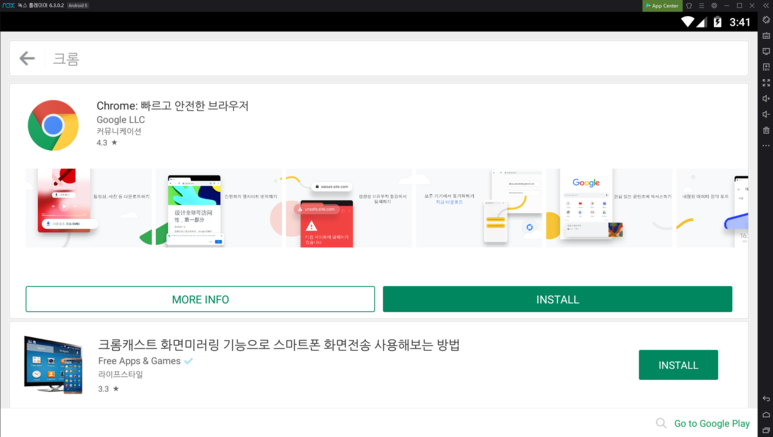Screen dimensions: 773x437
Task: Toggle fullscreen from the sidebar
Action: pyautogui.click(x=766, y=83)
